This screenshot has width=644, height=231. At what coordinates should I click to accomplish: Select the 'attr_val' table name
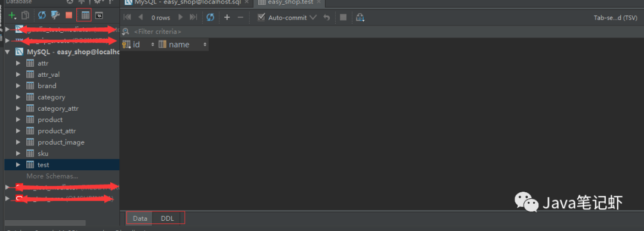pos(48,74)
